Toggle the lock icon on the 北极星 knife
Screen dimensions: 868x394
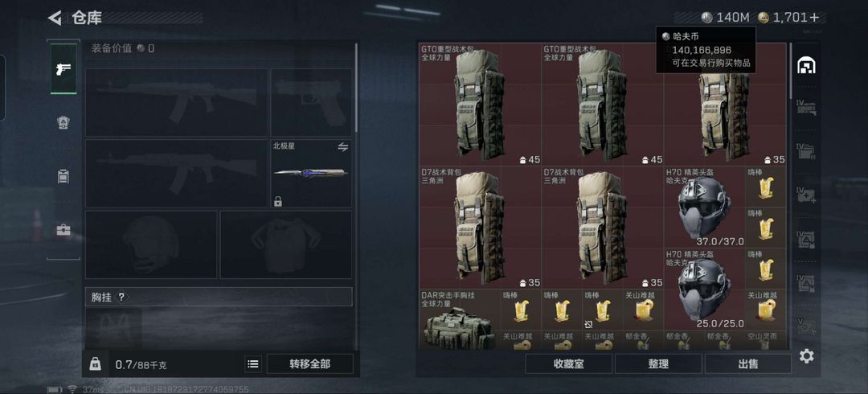pyautogui.click(x=278, y=202)
